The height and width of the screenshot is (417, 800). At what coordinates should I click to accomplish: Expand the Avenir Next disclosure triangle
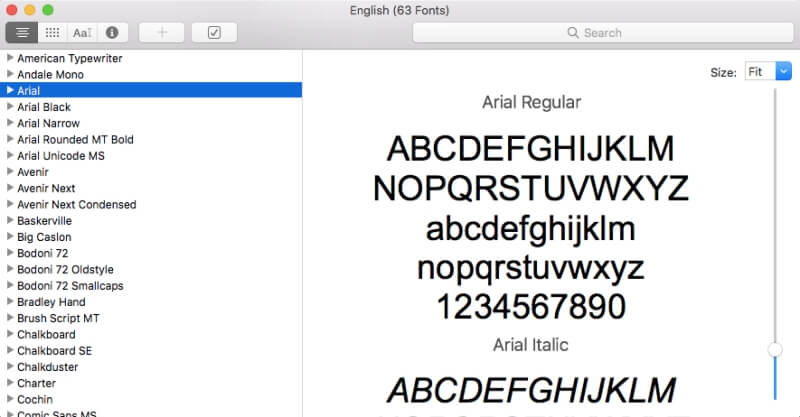[x=10, y=188]
